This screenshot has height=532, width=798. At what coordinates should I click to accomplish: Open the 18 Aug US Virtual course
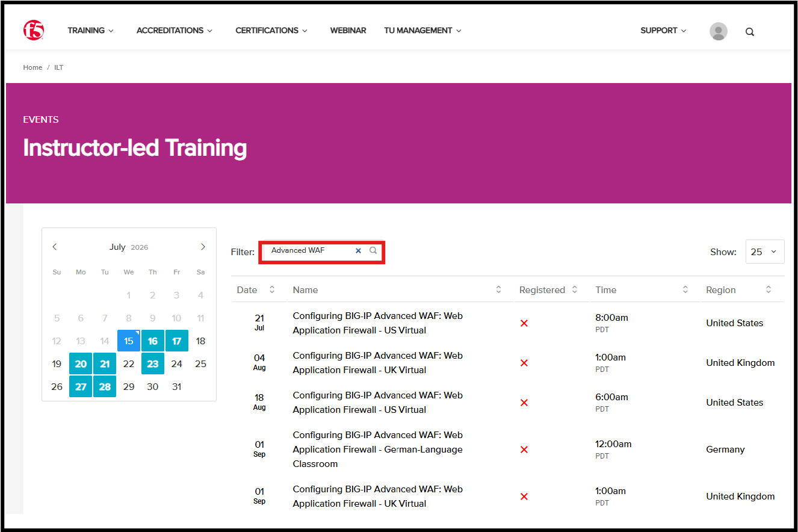coord(378,403)
